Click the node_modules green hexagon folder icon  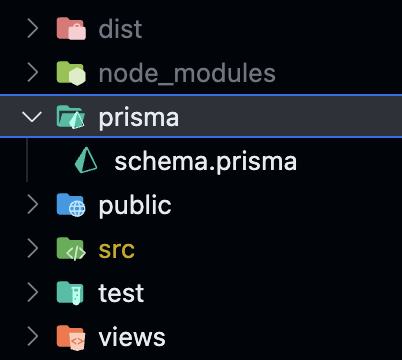[71, 73]
